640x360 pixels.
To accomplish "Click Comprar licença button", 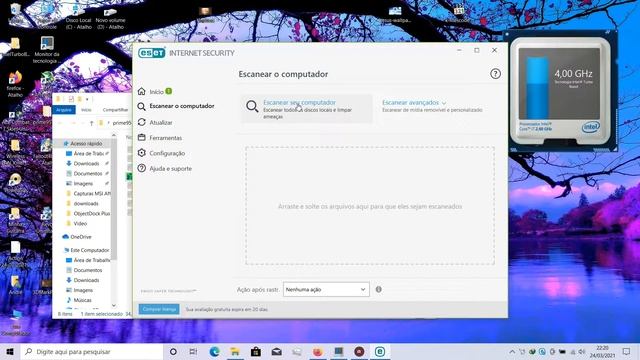I will coord(159,309).
